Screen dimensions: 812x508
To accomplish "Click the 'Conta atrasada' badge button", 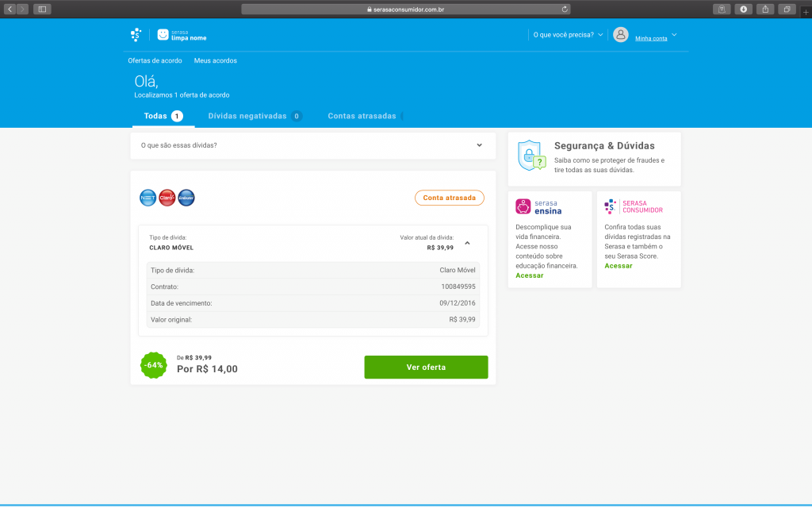I will pos(450,198).
